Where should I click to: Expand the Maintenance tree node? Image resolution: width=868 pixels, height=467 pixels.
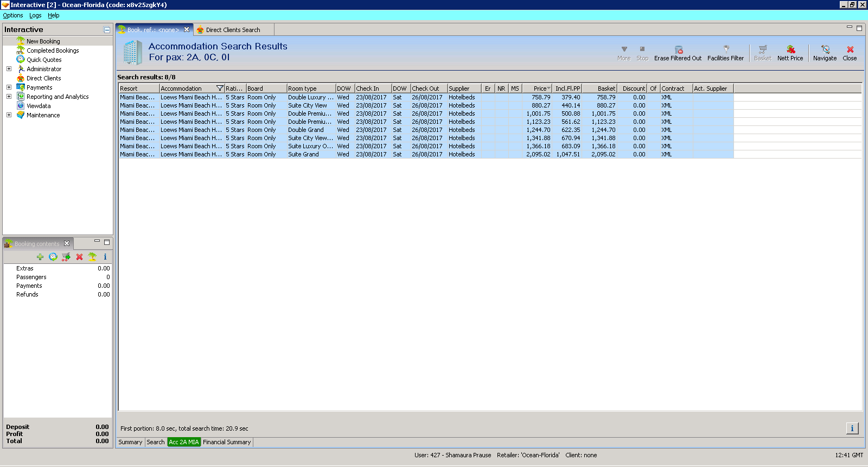coord(9,115)
